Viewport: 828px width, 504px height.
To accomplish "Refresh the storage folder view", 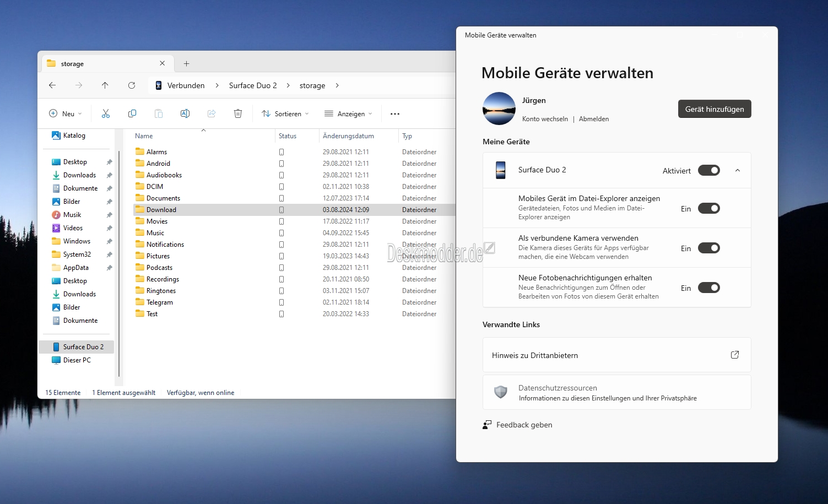I will [132, 85].
